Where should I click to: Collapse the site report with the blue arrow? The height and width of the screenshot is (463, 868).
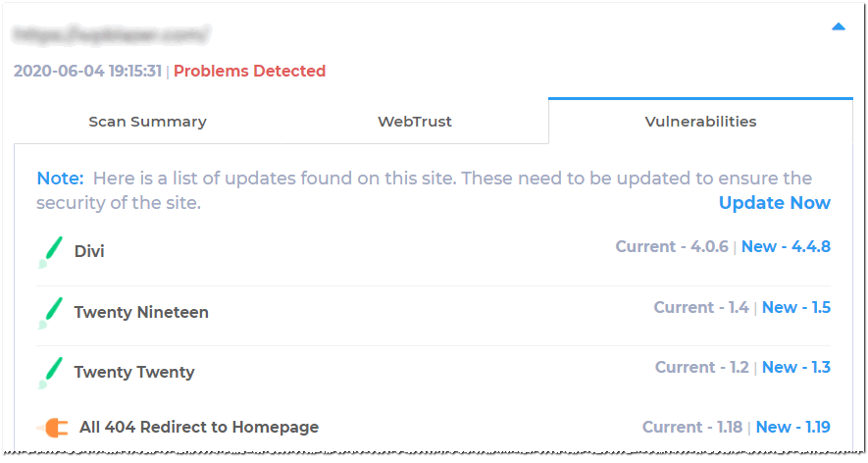(839, 26)
